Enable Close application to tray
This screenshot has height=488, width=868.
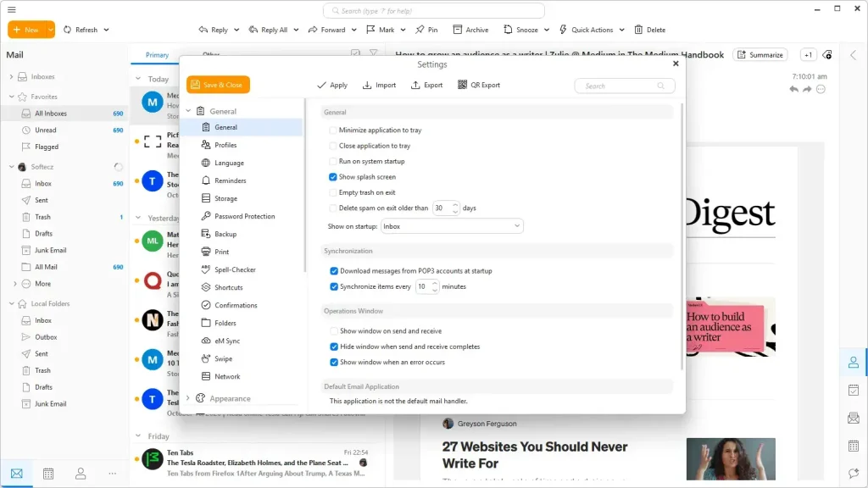click(x=332, y=146)
